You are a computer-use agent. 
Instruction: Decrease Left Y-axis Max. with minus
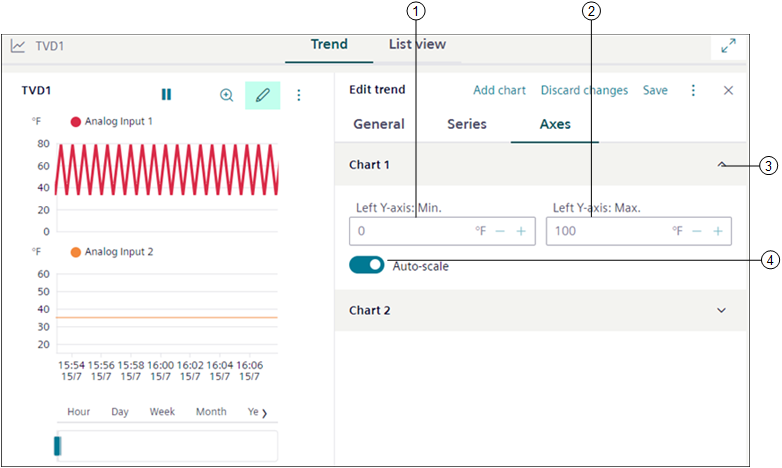697,231
